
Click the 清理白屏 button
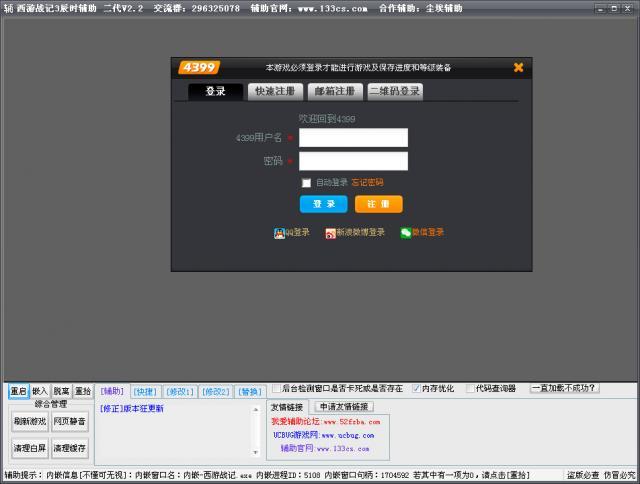[30, 448]
